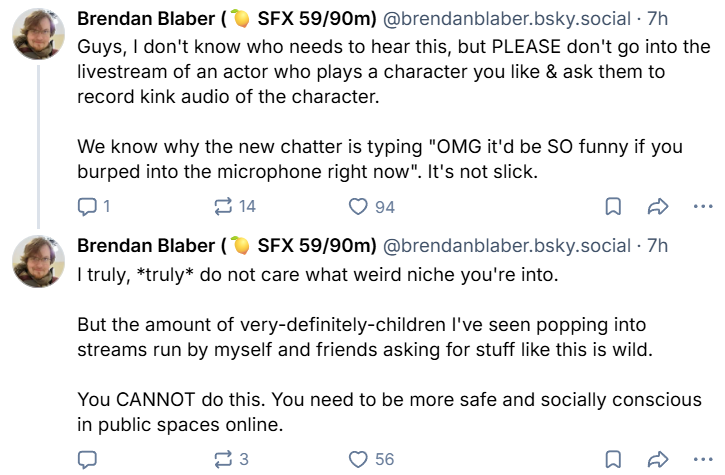Viewport: 725px width, 475px height.
Task: Share the first post via arrow icon
Action: point(657,206)
